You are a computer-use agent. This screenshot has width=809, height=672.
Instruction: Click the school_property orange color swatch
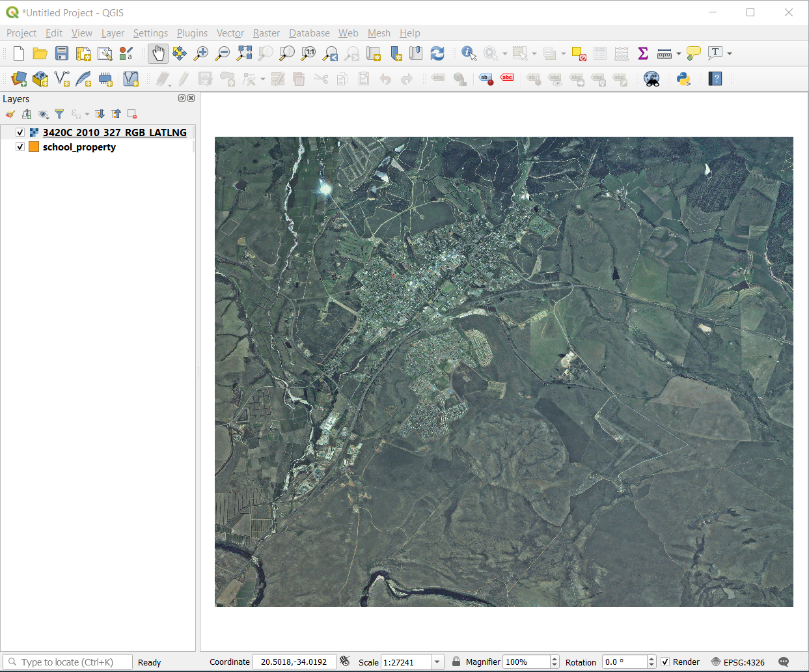(x=34, y=147)
